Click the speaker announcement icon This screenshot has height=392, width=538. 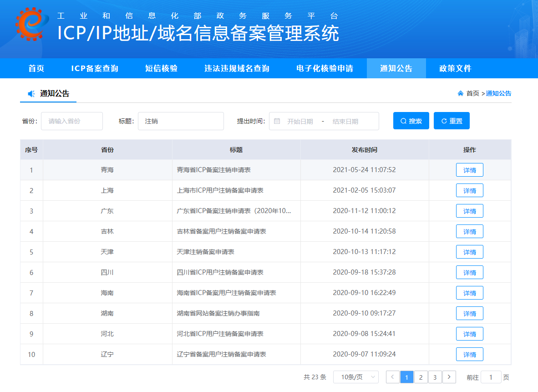tap(31, 94)
